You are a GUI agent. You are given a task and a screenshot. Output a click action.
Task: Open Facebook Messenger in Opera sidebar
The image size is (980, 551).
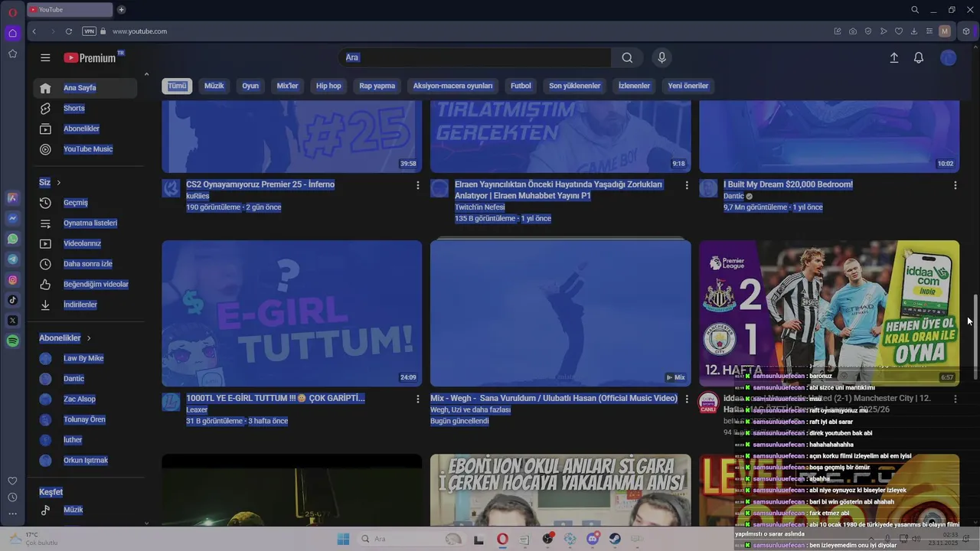(12, 218)
